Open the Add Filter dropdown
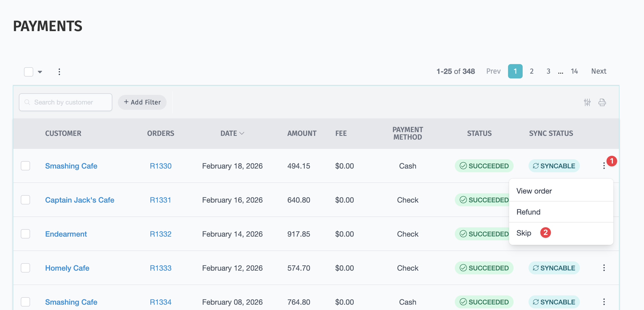 click(142, 102)
